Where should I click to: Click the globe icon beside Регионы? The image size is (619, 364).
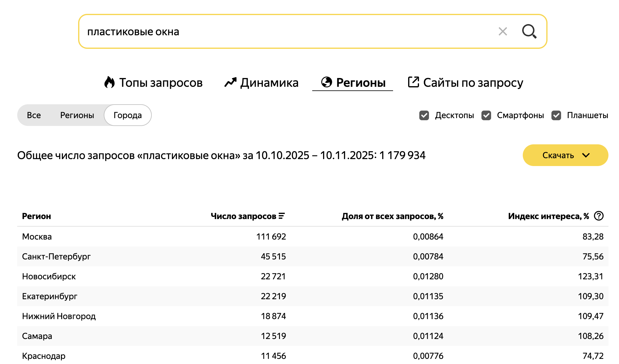[x=326, y=82]
